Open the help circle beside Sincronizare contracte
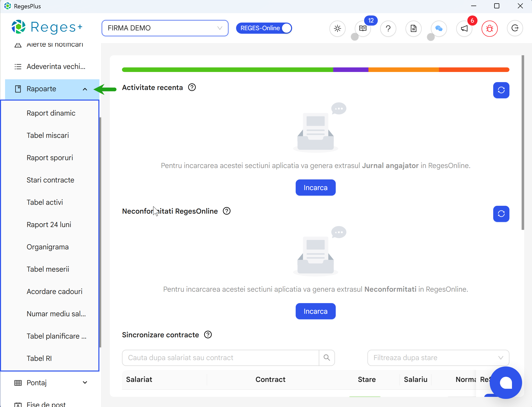The height and width of the screenshot is (407, 532). [208, 335]
